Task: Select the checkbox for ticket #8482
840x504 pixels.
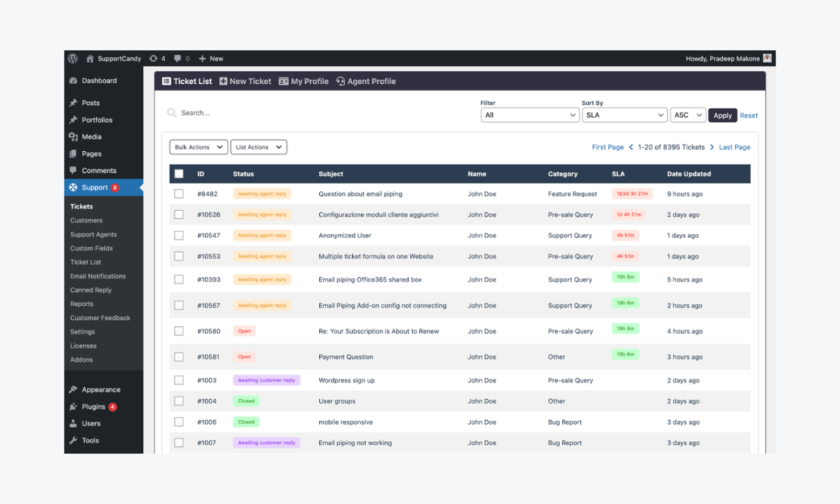Action: tap(178, 194)
